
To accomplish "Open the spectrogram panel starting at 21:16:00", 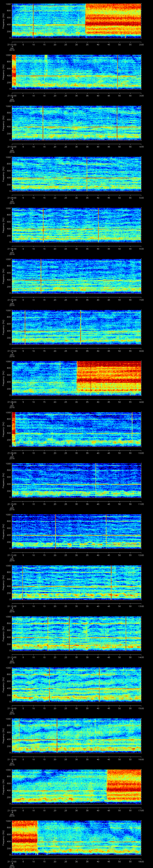I will tap(76, 786).
